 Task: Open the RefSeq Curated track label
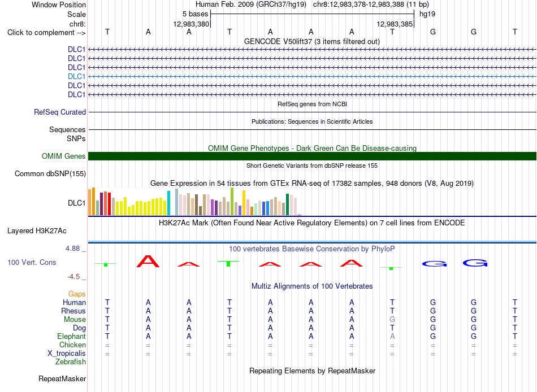click(60, 112)
